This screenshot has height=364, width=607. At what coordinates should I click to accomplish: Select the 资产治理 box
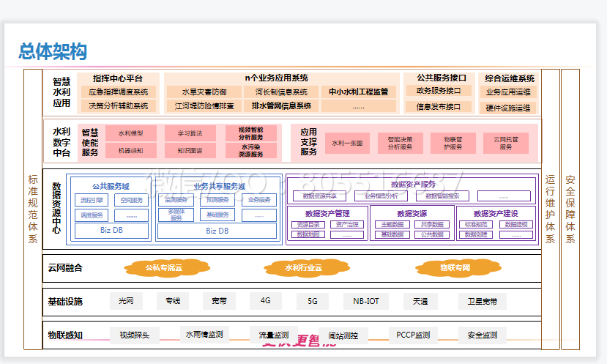click(347, 225)
